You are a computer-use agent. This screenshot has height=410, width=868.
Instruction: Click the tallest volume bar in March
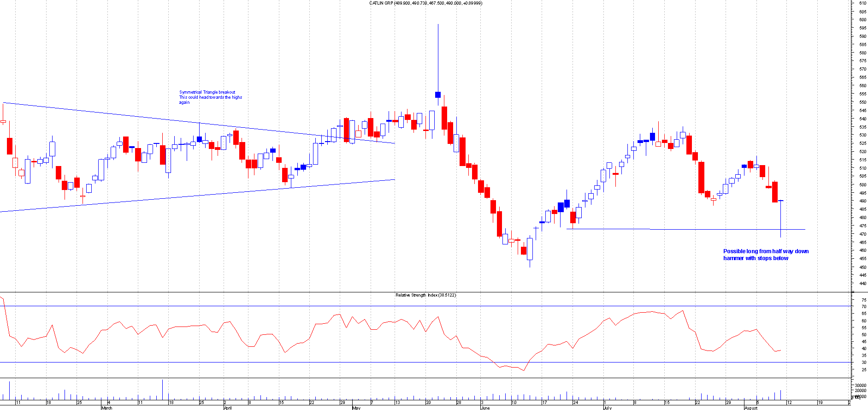tap(162, 390)
